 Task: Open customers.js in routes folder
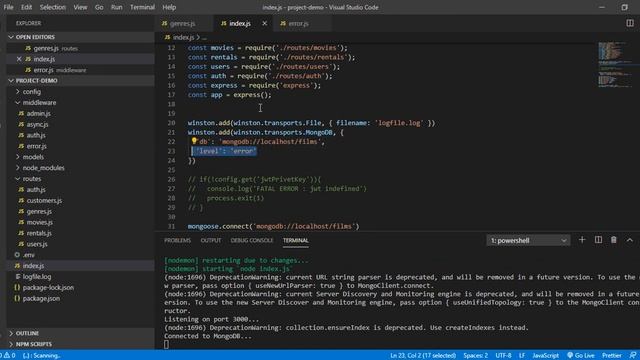click(80, 200)
